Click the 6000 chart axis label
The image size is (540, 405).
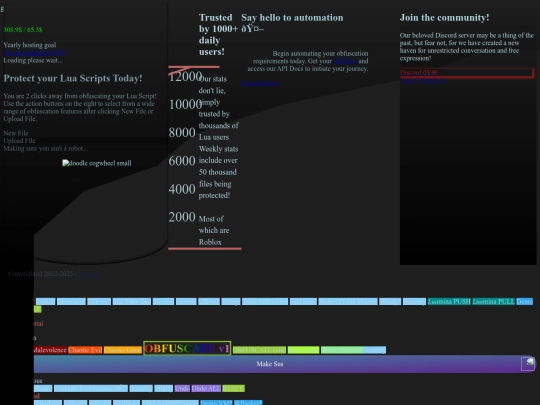(182, 161)
